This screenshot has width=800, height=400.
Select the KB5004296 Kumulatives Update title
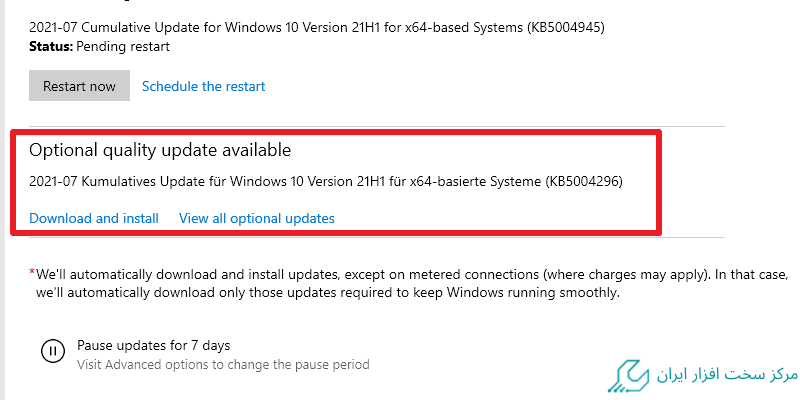pyautogui.click(x=330, y=181)
